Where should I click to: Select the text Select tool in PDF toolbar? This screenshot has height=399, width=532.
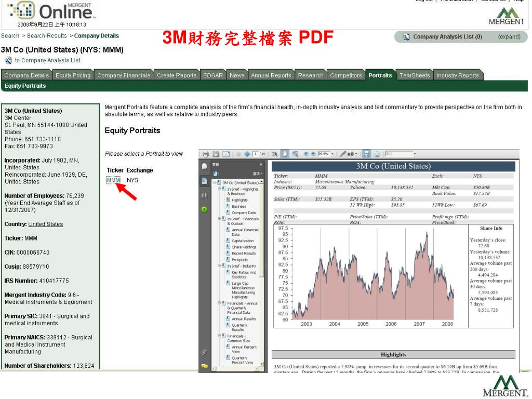click(x=275, y=154)
